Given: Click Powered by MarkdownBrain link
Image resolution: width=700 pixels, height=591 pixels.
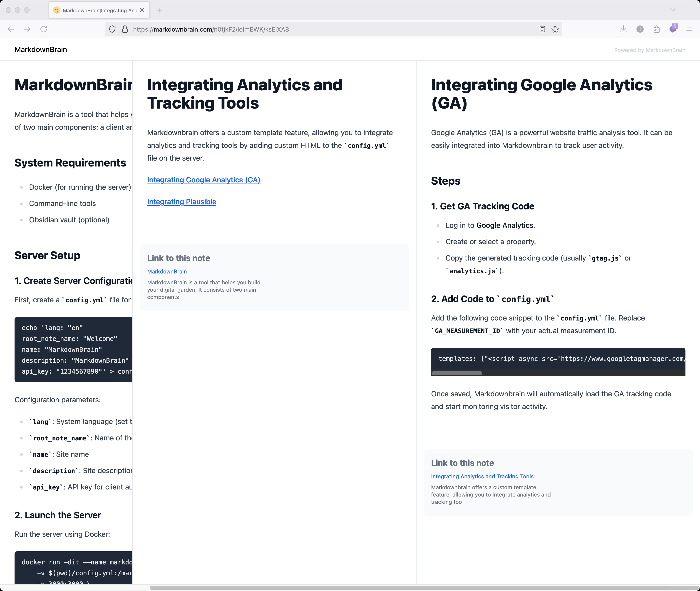Looking at the screenshot, I should (x=649, y=50).
